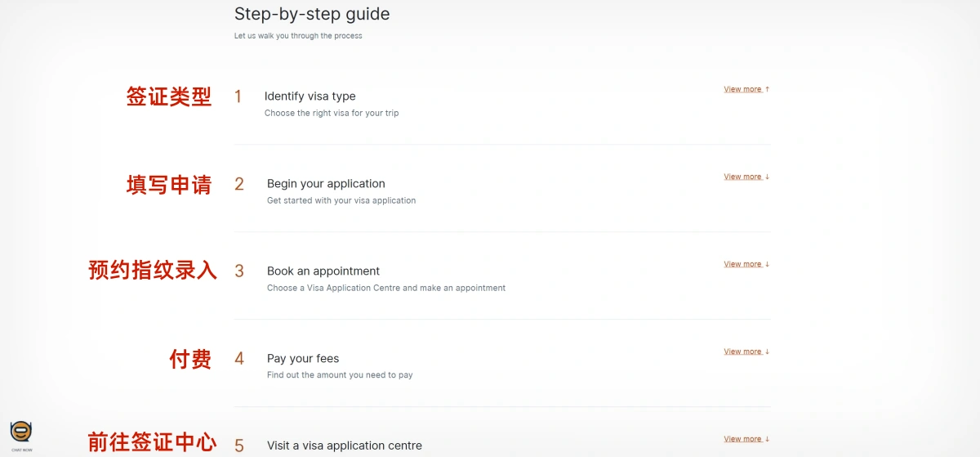Click step number 5

click(x=239, y=446)
